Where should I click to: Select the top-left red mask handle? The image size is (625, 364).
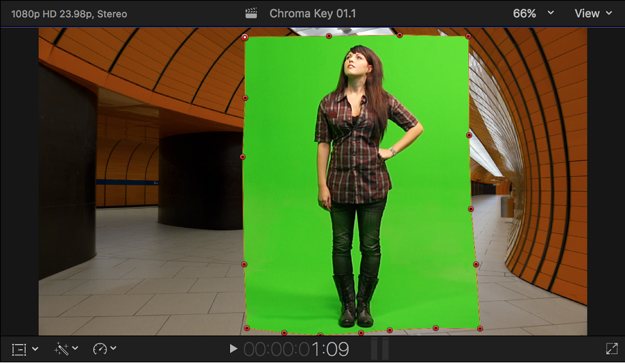pos(245,36)
